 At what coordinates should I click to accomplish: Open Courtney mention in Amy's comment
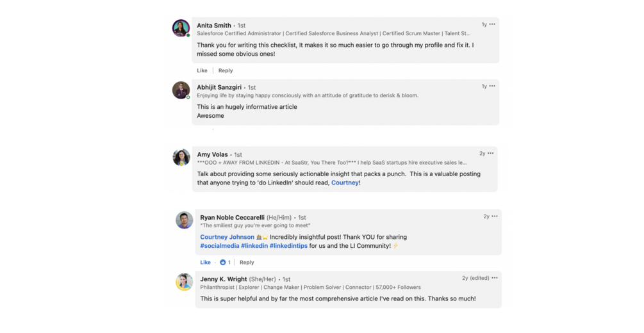click(345, 183)
